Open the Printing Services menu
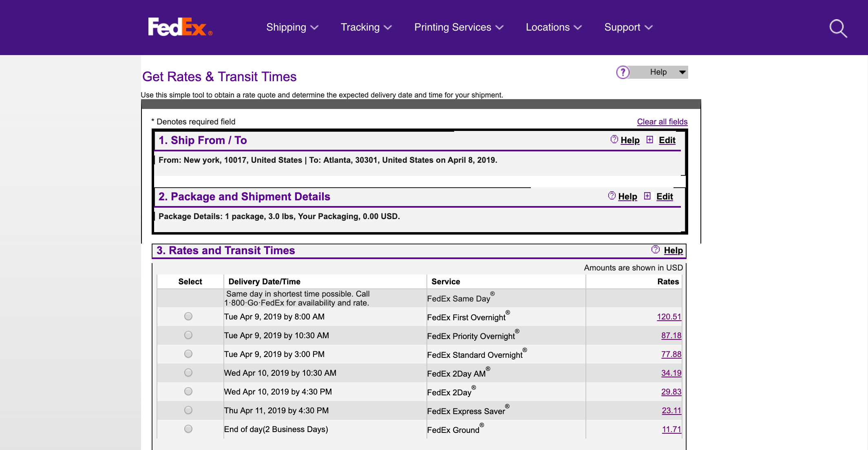Screen dimensions: 868x450 click(459, 27)
